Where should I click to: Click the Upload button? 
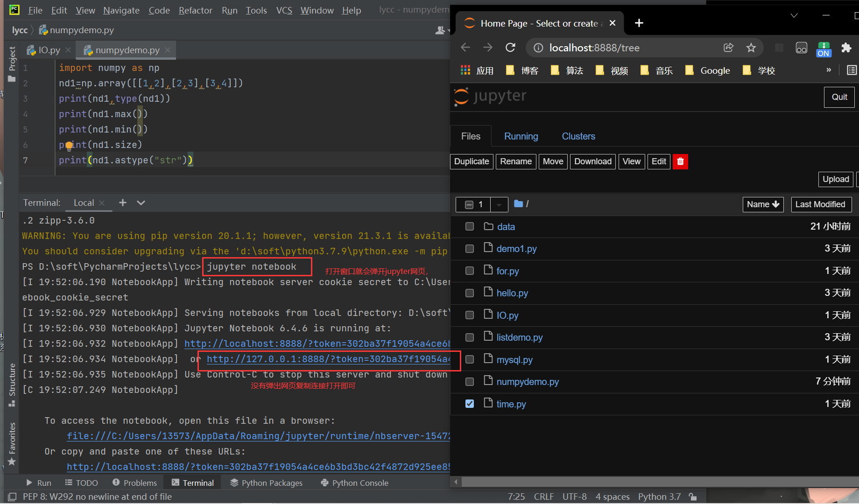point(836,179)
